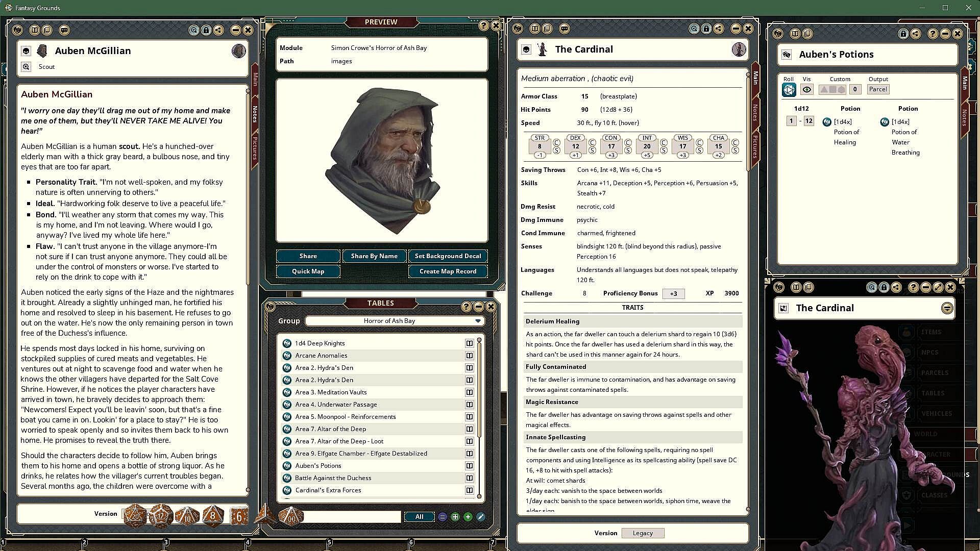Screen dimensions: 980x551
Task: Toggle table roll visibility eye
Action: point(806,90)
